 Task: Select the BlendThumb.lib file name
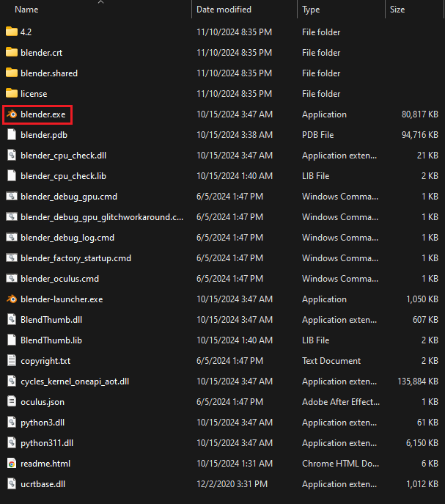51,340
